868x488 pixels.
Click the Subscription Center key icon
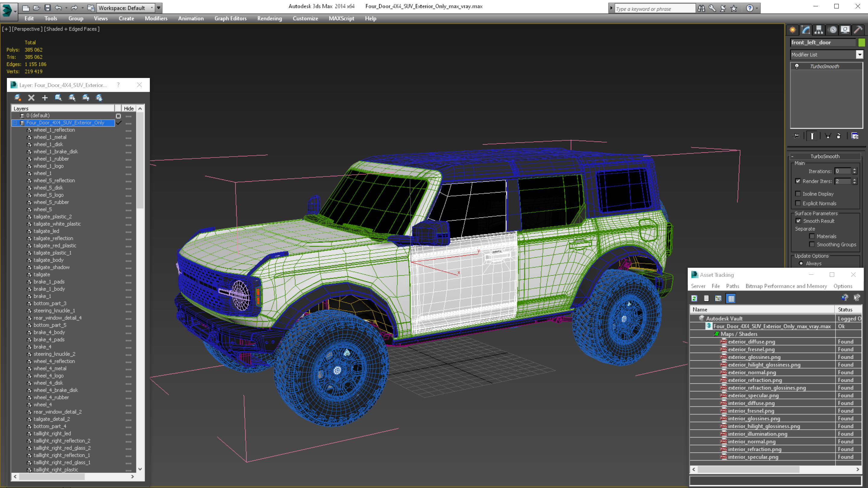click(712, 8)
